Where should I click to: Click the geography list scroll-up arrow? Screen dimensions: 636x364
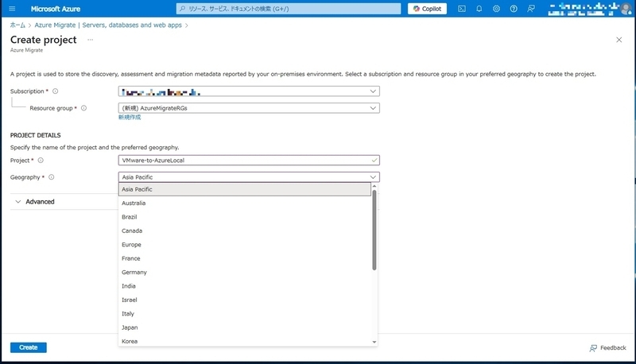point(374,186)
